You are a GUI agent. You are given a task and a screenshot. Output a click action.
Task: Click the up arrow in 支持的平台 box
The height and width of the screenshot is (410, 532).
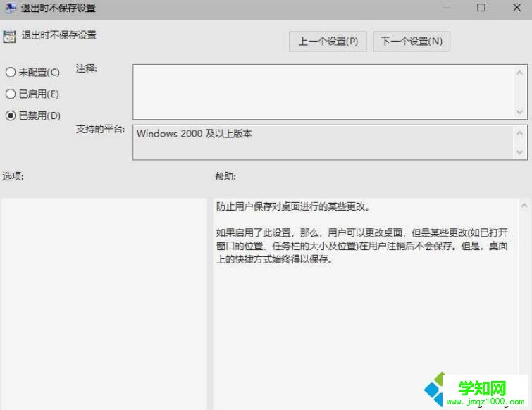(519, 133)
